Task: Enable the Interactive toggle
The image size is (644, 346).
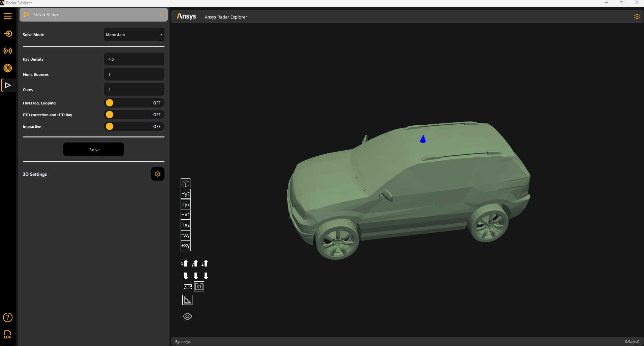Action: 134,126
